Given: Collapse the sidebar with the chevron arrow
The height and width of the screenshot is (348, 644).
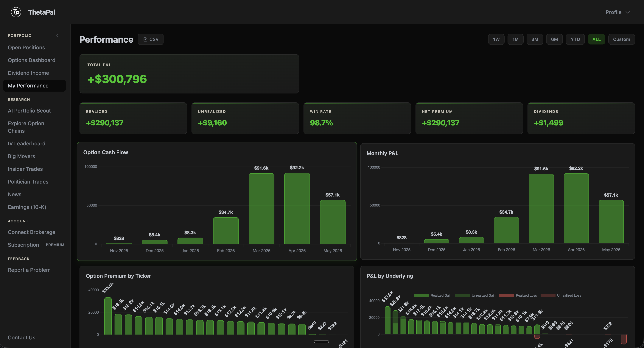Looking at the screenshot, I should [57, 36].
